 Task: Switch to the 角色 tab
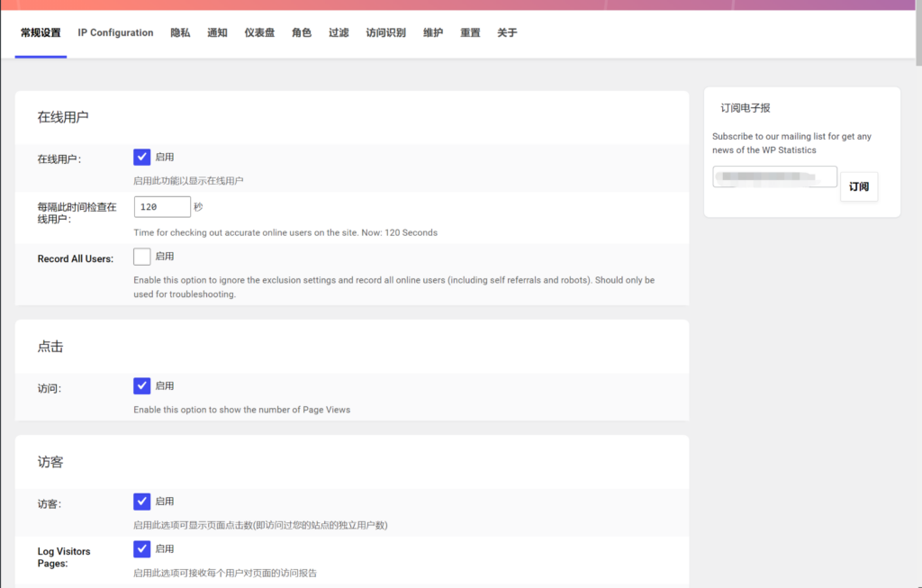click(x=302, y=32)
